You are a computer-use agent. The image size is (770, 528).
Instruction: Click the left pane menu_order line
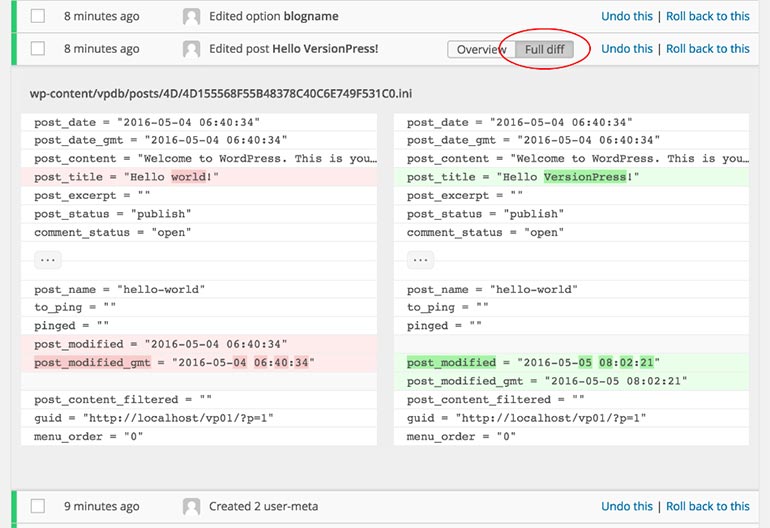[x=199, y=437]
